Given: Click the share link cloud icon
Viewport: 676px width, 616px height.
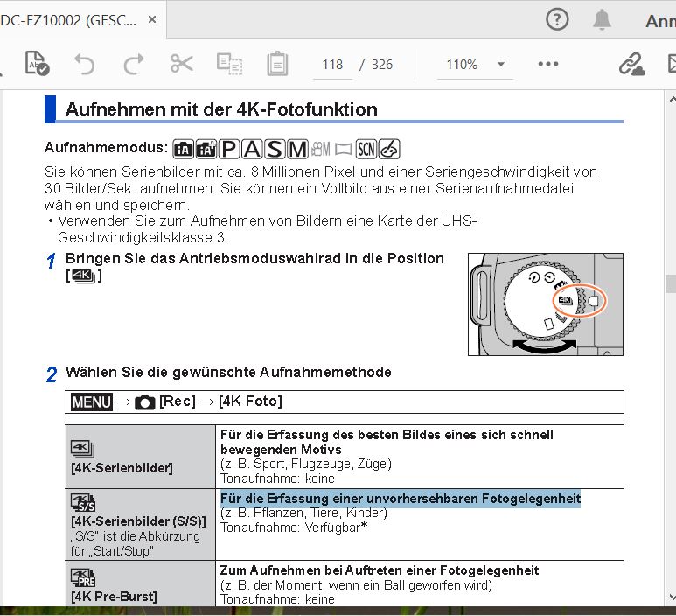Looking at the screenshot, I should (631, 64).
